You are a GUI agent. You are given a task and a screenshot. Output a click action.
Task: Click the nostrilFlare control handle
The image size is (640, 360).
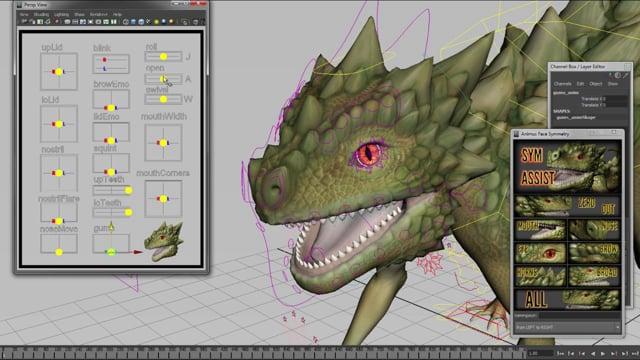[59, 221]
